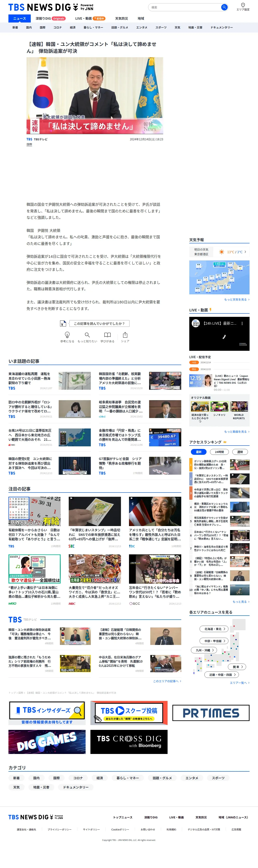Click the blue search magnifier button

pos(224,7)
